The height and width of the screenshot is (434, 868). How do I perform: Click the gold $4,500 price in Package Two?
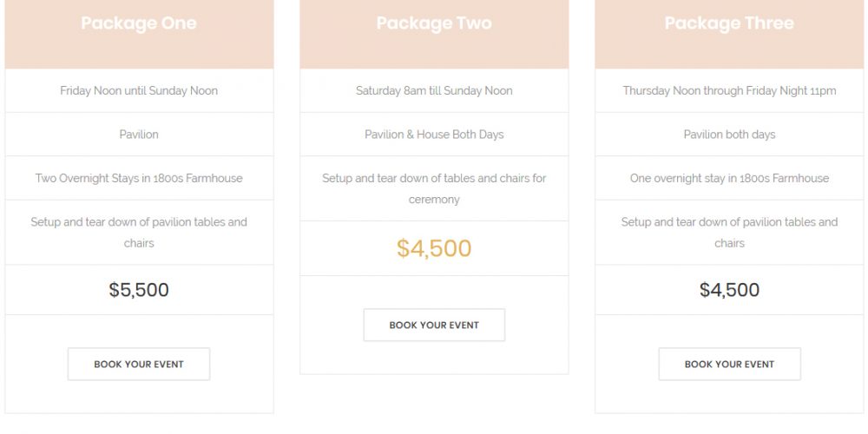pos(434,248)
